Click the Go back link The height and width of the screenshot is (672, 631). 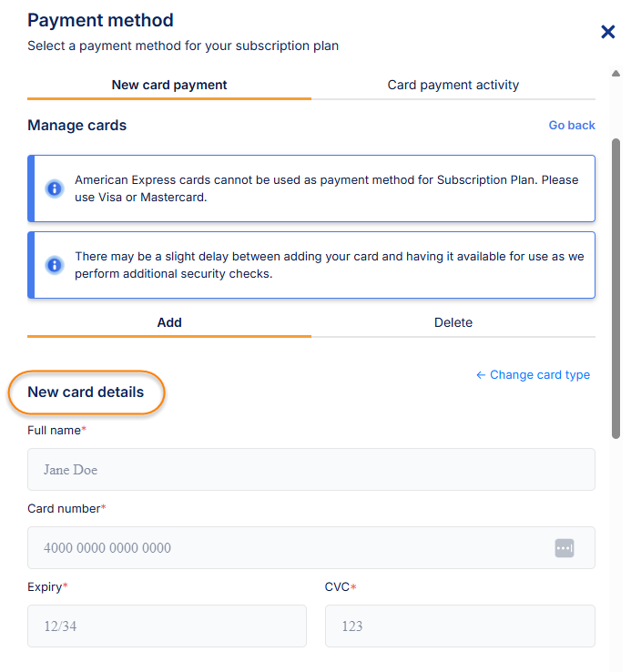571,126
